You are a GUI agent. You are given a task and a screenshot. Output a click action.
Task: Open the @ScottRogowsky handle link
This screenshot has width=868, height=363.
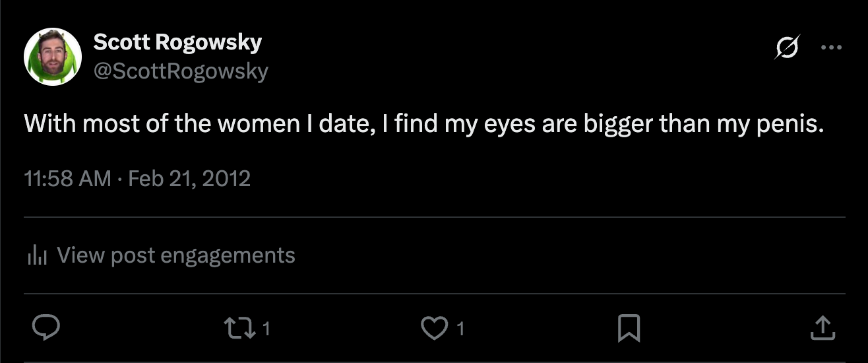pos(181,71)
